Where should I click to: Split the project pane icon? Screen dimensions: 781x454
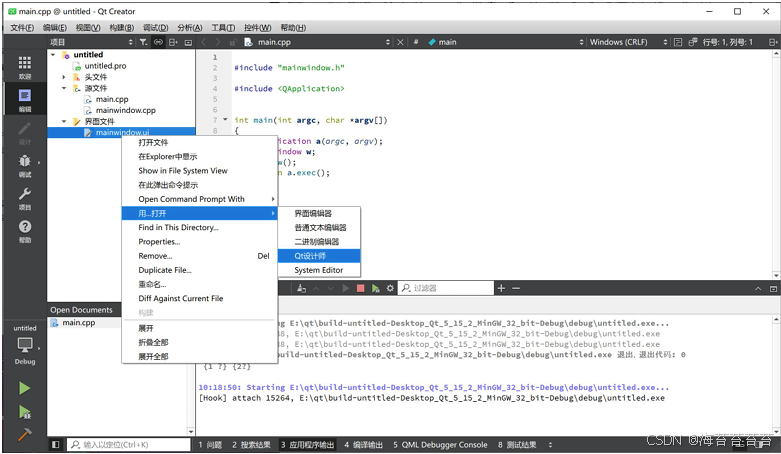point(173,42)
